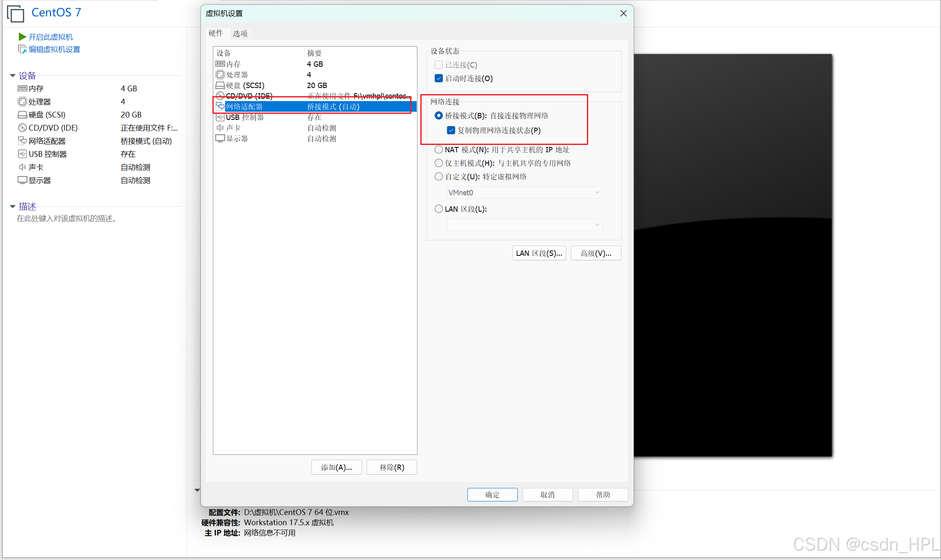Collapse the 设备 section in the sidebar
This screenshot has width=941, height=560.
click(x=13, y=76)
